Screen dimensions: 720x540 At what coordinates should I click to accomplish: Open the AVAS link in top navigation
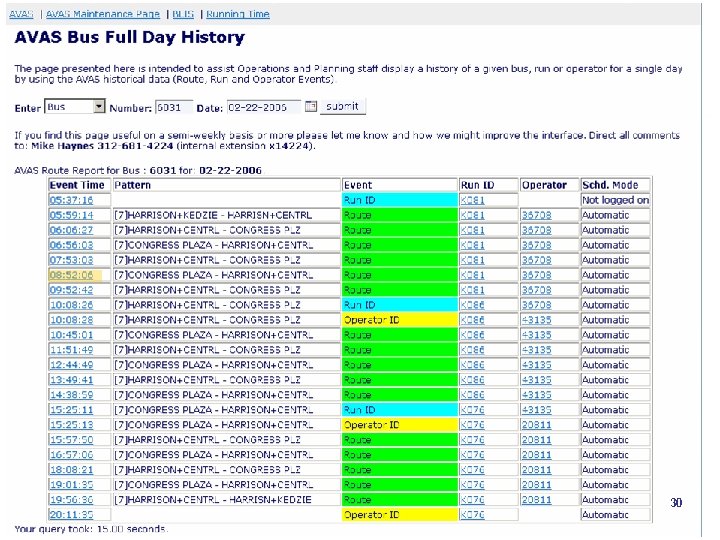21,14
